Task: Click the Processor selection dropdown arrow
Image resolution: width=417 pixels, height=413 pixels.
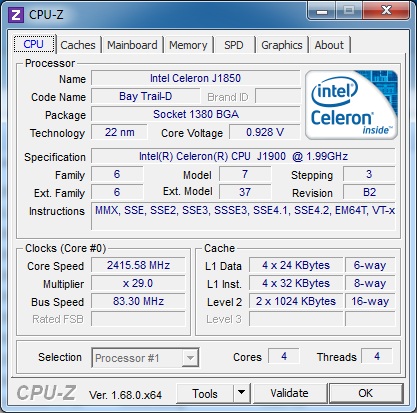Action: tap(190, 358)
